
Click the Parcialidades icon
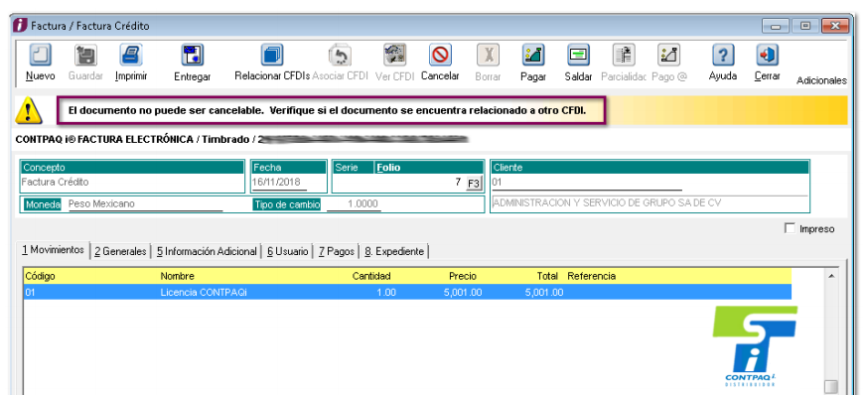[624, 56]
